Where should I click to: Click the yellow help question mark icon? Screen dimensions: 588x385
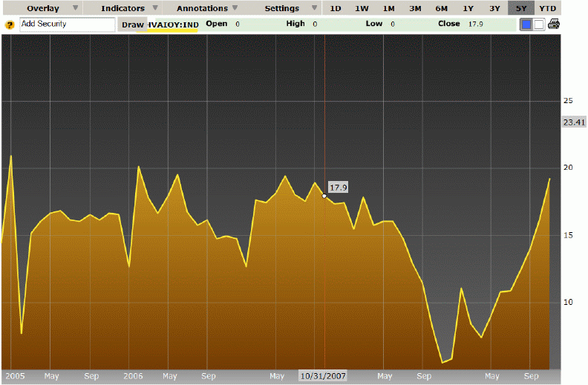10,24
